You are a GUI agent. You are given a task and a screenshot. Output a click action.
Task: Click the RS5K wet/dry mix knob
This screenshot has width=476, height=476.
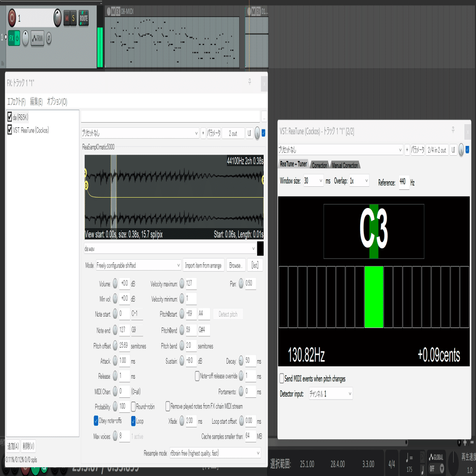pyautogui.click(x=258, y=133)
